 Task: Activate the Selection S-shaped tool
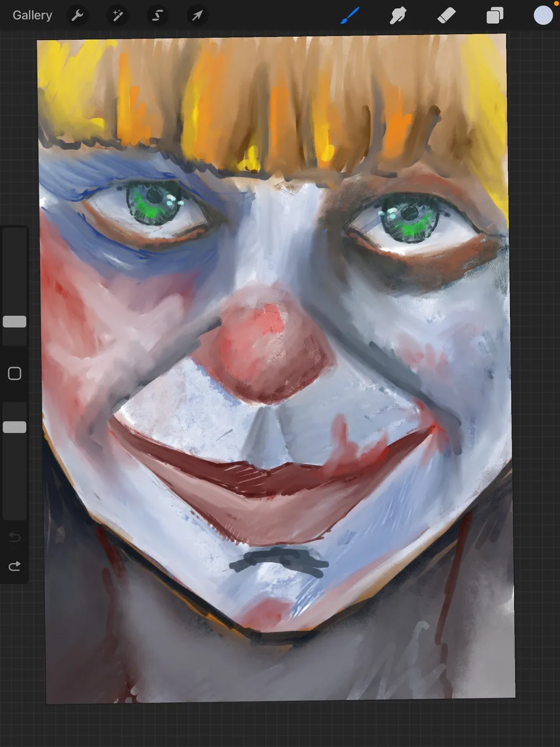click(157, 15)
